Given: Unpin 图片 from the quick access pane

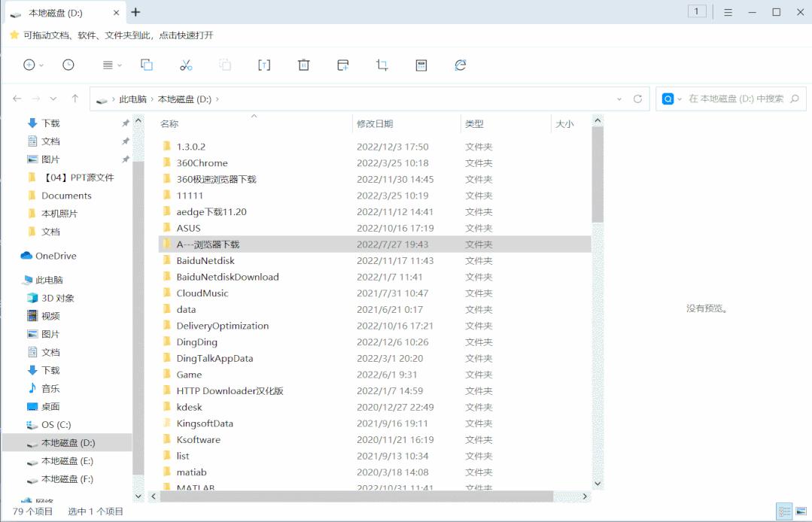Looking at the screenshot, I should pos(124,159).
